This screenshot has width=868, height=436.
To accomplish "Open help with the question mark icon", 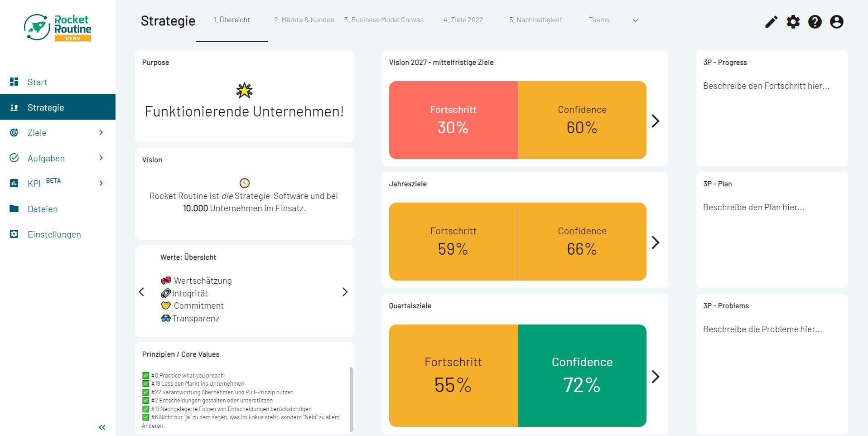I will click(815, 22).
